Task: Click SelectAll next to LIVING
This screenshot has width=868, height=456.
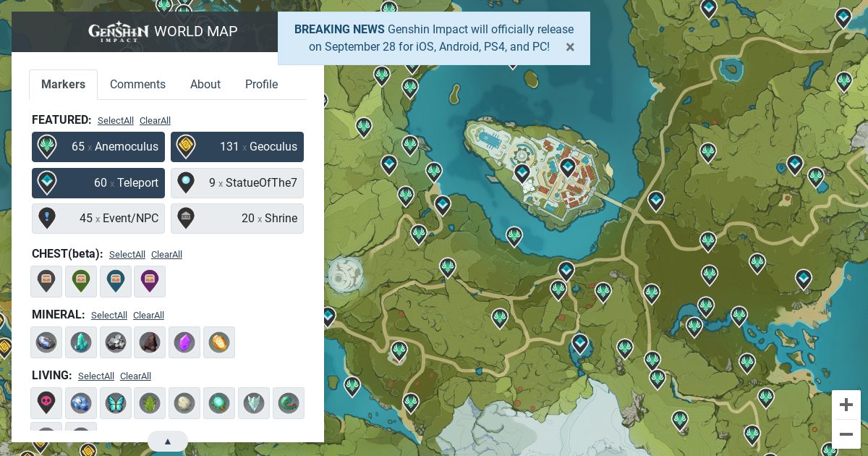Action: click(96, 376)
